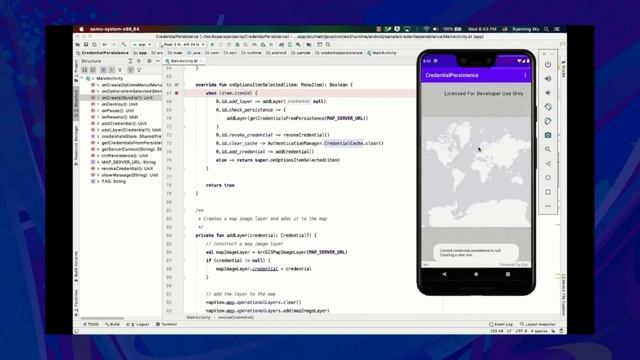640x360 pixels.
Task: Click the Device File Explorer side tab
Action: [563, 294]
